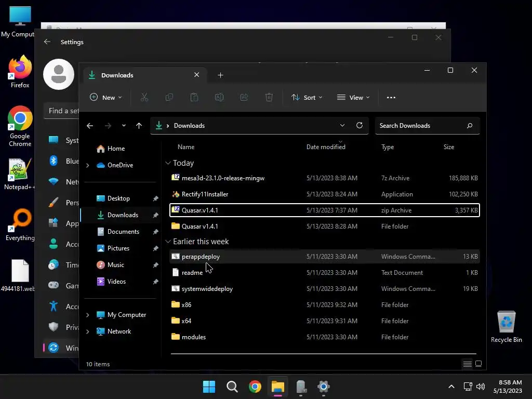Click the Share icon in toolbar

point(244,97)
